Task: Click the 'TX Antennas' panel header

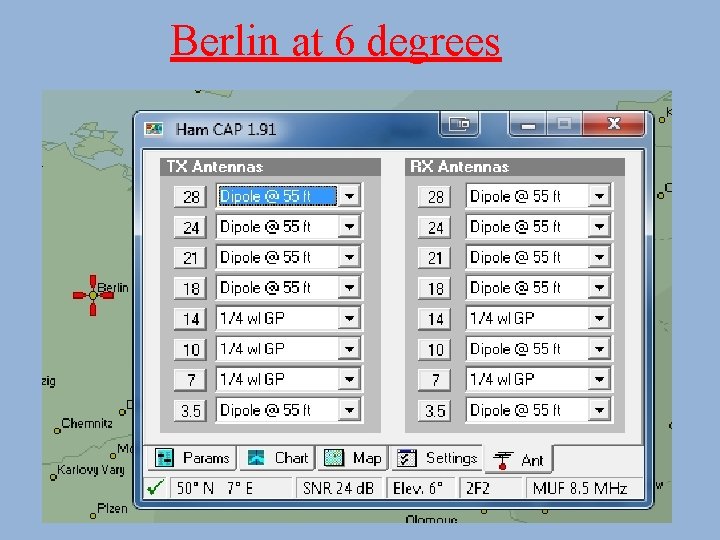Action: point(270,167)
